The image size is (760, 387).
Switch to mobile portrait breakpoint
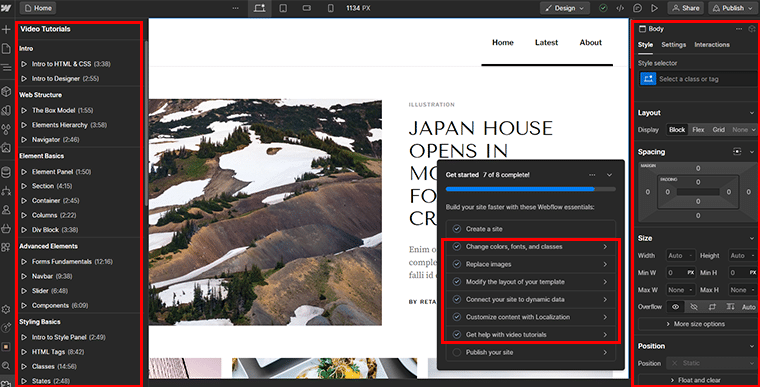click(x=331, y=8)
